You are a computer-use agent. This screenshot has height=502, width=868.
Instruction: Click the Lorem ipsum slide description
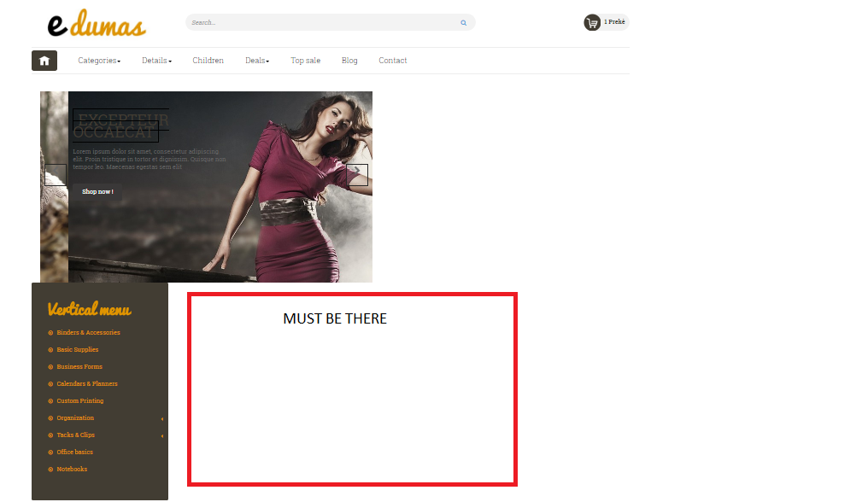[x=150, y=160]
